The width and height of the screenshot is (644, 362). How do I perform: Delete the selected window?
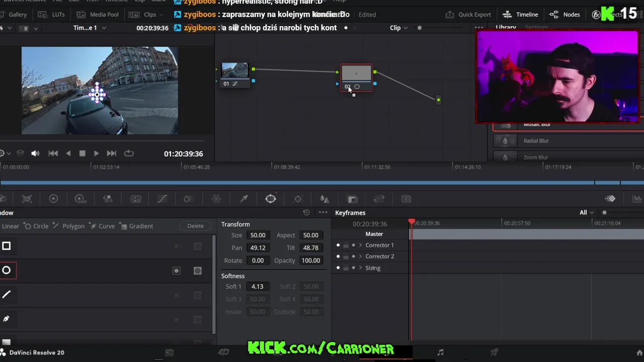196,226
